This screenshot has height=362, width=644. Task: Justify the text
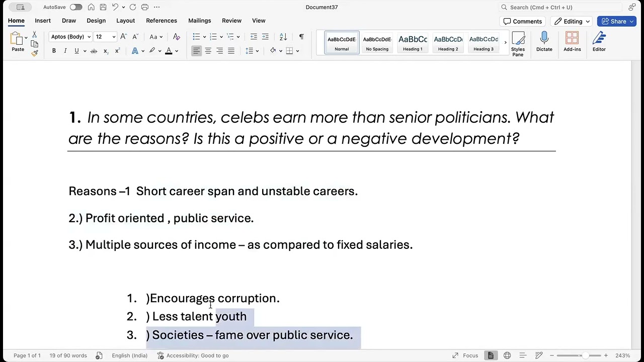pos(231,51)
